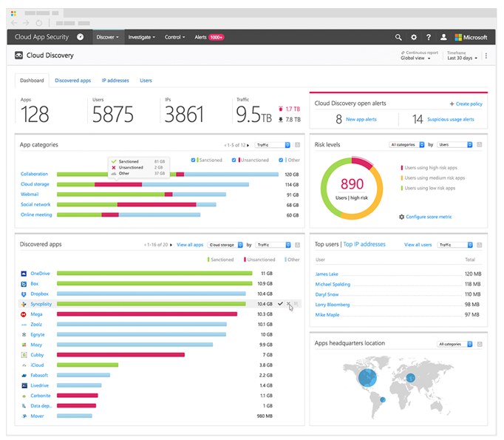Click the browser refresh icon

pos(38,22)
